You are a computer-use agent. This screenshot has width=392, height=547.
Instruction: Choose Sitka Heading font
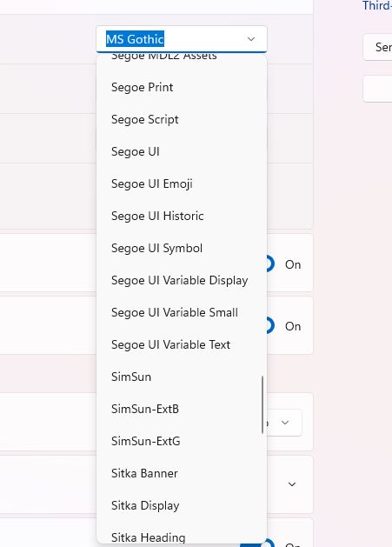pyautogui.click(x=182, y=534)
